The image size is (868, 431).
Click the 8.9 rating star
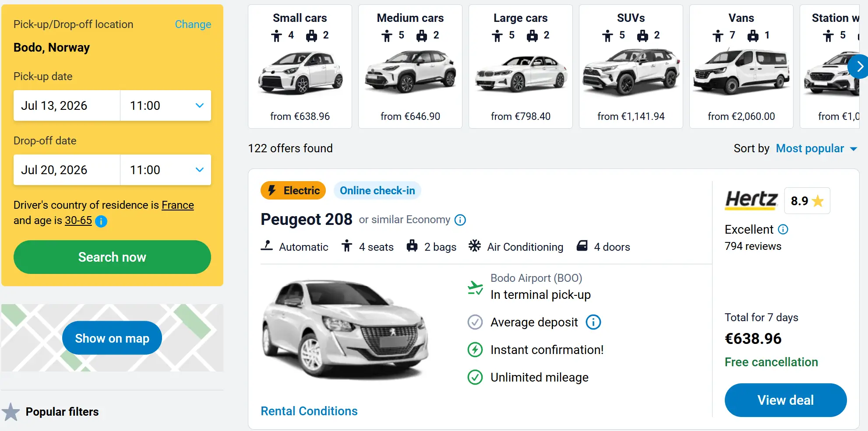817,201
